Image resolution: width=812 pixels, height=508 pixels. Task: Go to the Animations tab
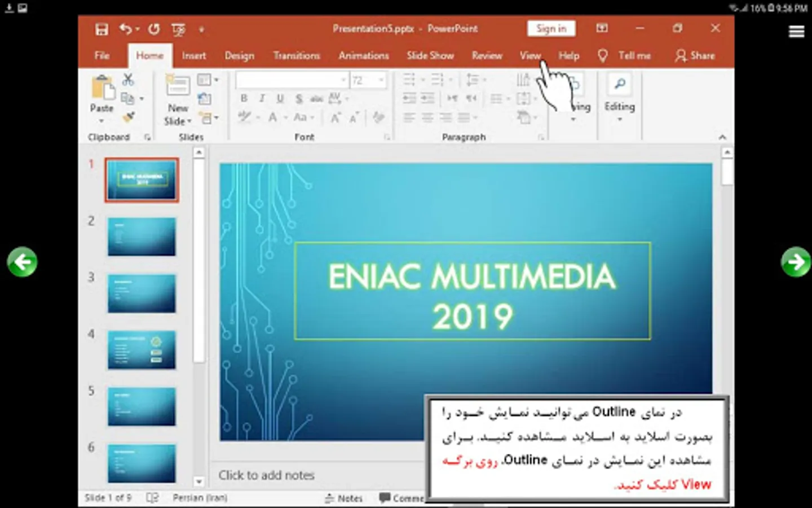(364, 55)
